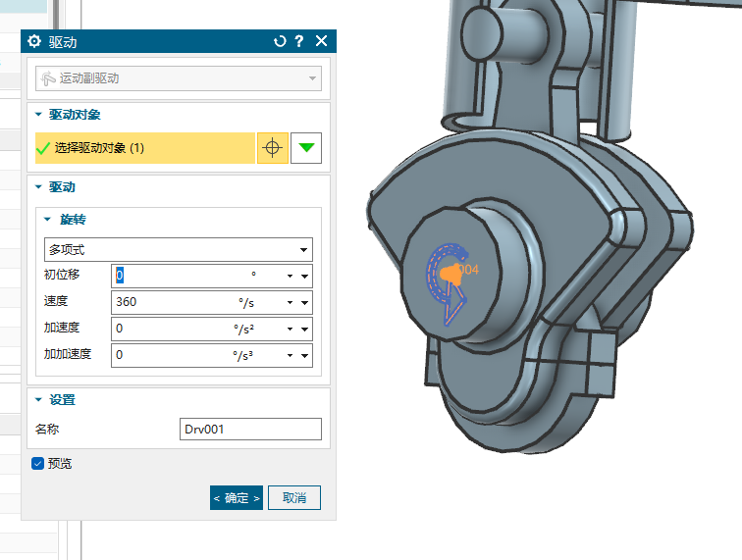The image size is (742, 560).
Task: Click the reset arrow icon in dialog title
Action: tap(280, 41)
